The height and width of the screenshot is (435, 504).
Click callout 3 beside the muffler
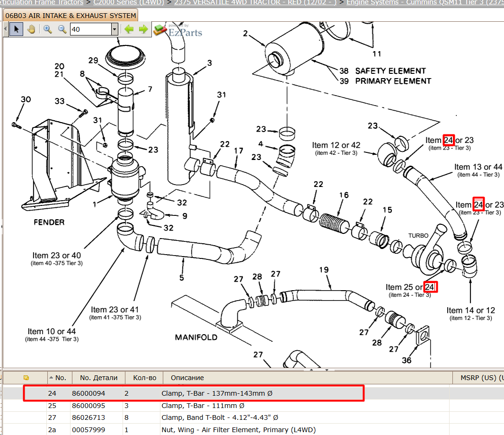click(210, 63)
